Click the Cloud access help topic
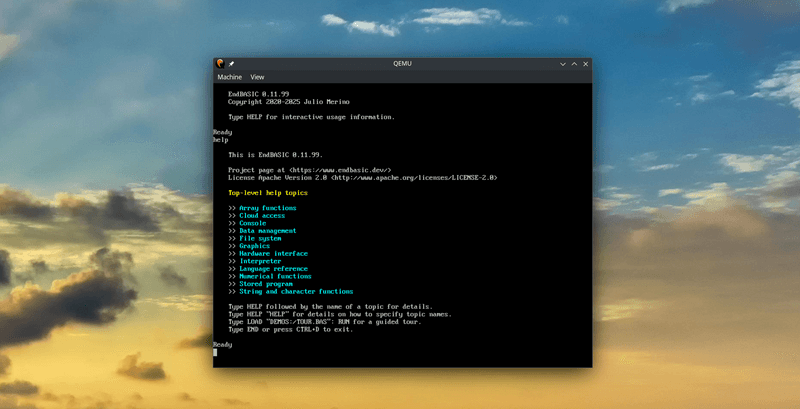The height and width of the screenshot is (409, 800). coord(262,216)
